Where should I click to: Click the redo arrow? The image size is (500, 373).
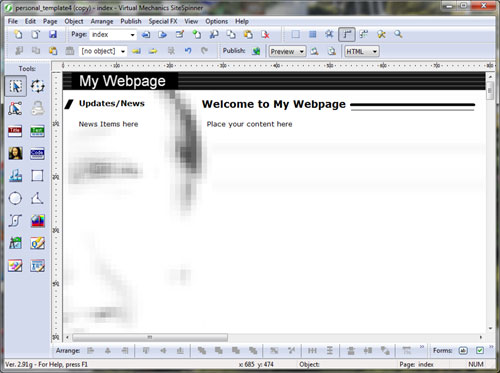point(204,51)
